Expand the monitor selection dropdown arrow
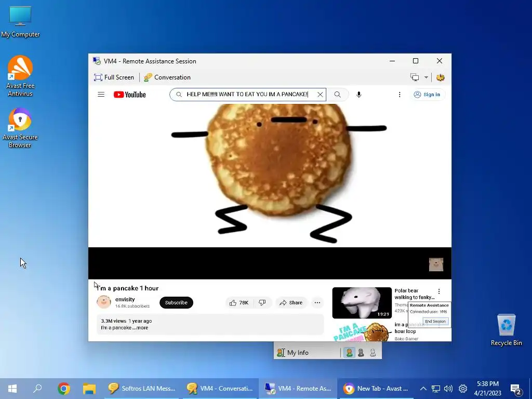532x399 pixels. (x=426, y=77)
